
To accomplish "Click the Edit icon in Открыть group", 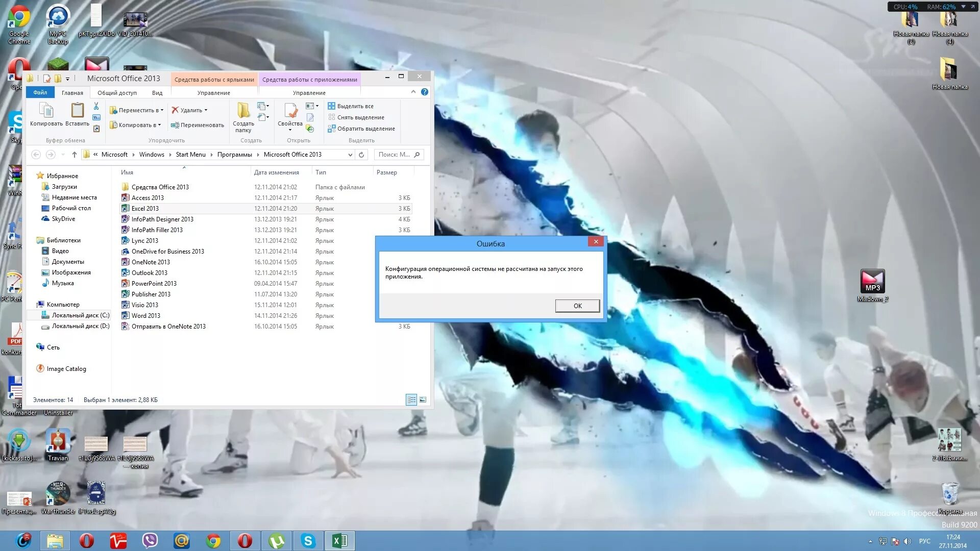I will pyautogui.click(x=310, y=117).
